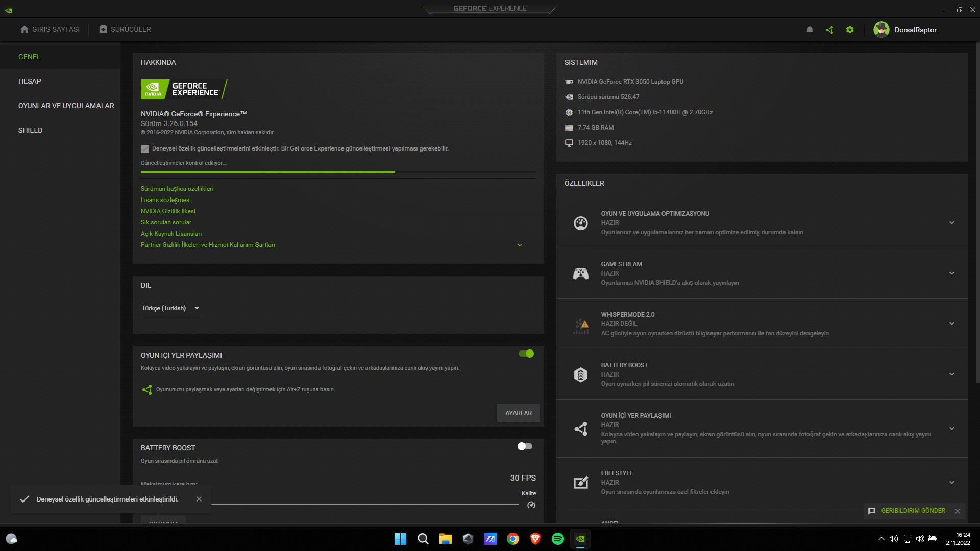Expand the WhisperMode 2.0 feature row
The width and height of the screenshot is (980, 551).
coord(951,324)
